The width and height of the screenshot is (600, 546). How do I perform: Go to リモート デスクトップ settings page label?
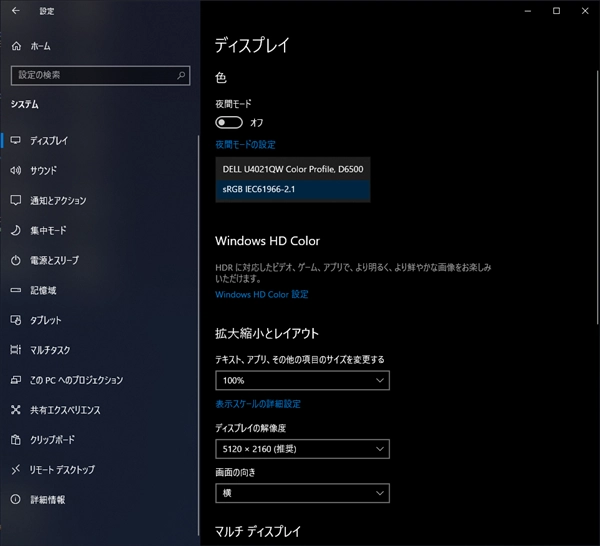coord(62,469)
